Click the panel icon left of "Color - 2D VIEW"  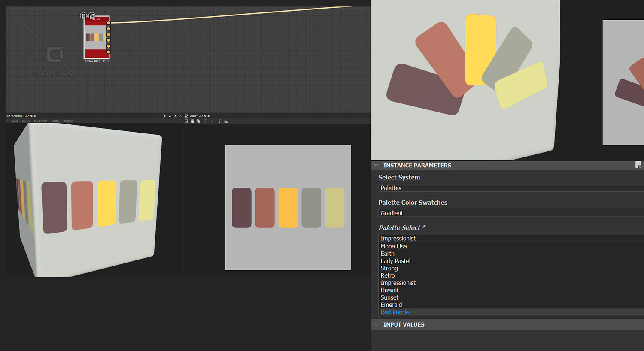pyautogui.click(x=186, y=116)
